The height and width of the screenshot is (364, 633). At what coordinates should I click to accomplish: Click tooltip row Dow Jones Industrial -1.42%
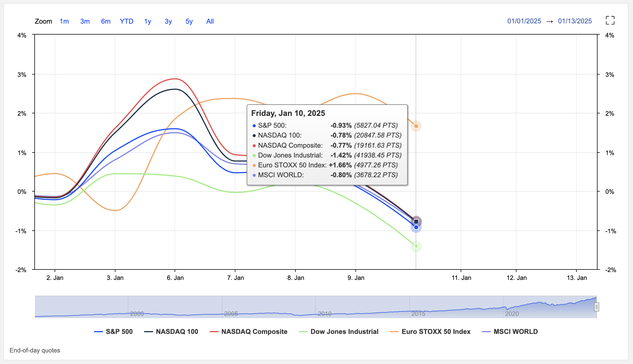pos(327,155)
